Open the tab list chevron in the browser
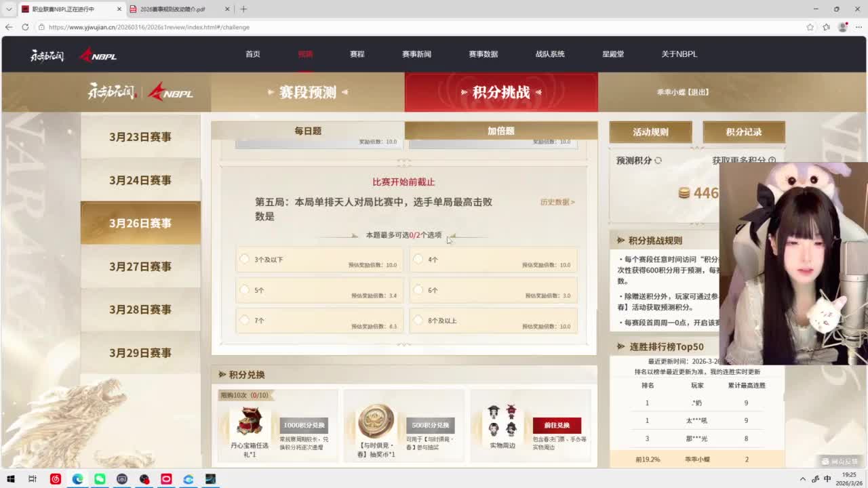868x488 pixels. coord(8,9)
